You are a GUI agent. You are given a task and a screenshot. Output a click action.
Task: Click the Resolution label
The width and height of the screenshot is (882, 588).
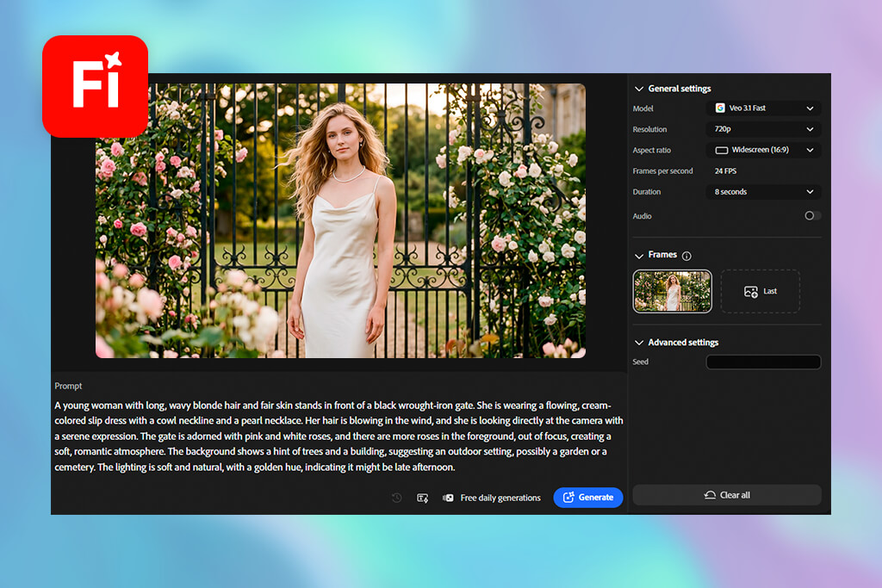click(x=649, y=129)
